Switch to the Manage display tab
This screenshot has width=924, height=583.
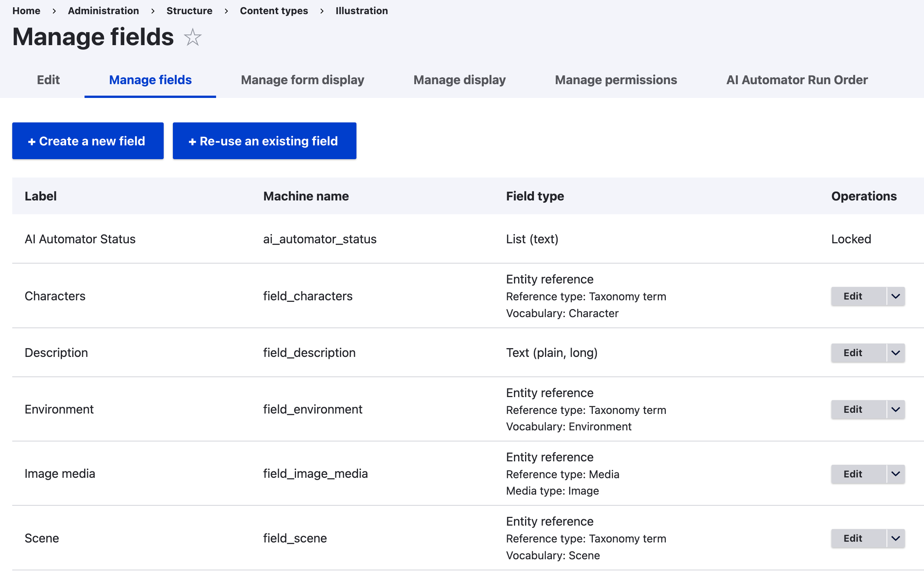point(459,80)
